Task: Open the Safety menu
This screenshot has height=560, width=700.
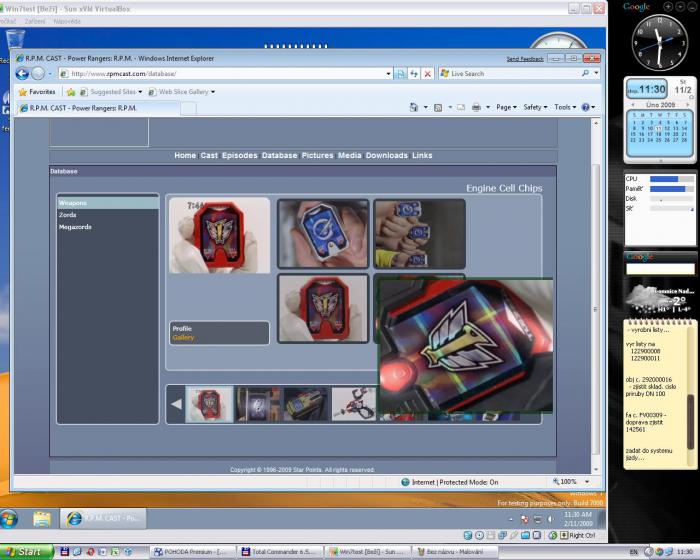Action: click(x=535, y=107)
